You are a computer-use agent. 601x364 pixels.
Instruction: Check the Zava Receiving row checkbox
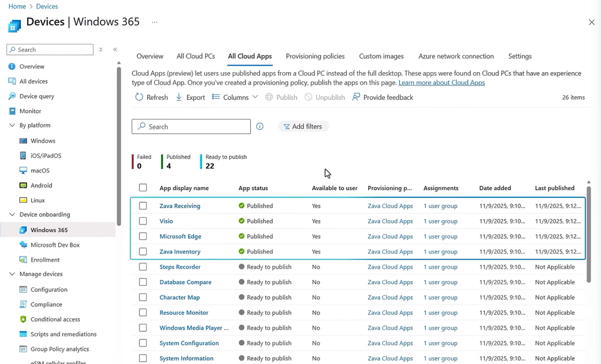point(143,206)
